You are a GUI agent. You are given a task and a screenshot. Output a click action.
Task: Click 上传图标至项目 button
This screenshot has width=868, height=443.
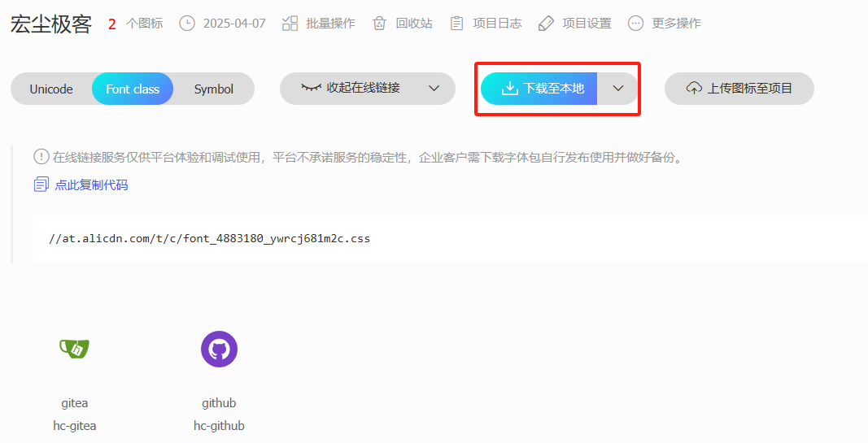point(739,89)
